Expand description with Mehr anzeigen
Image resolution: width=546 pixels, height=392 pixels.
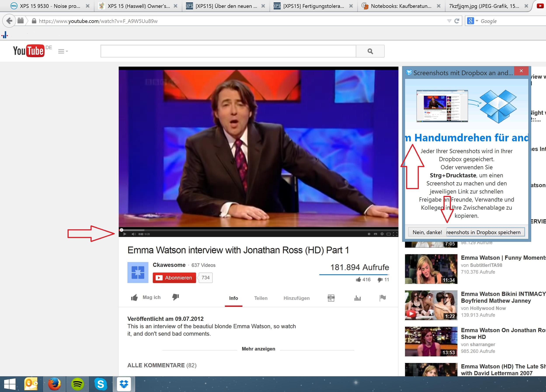(x=258, y=349)
